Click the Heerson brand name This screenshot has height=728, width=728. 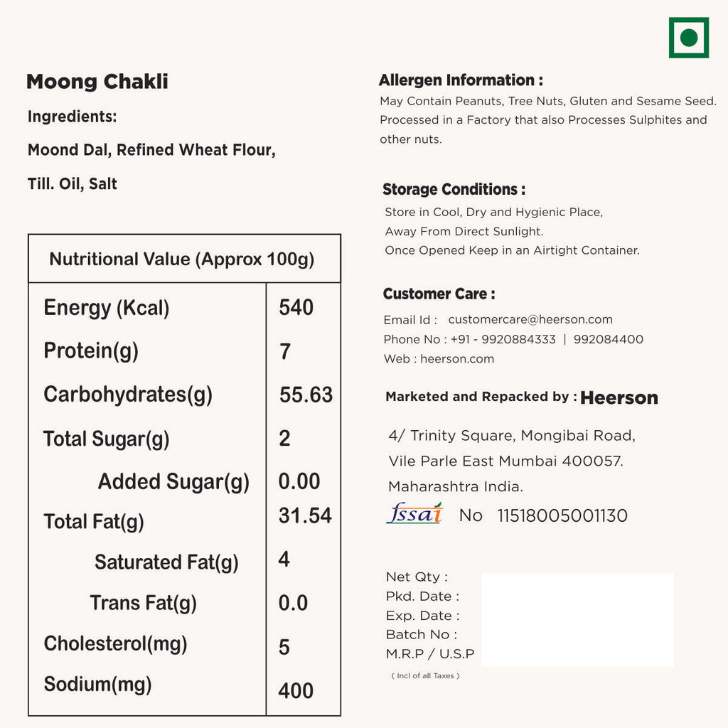pos(619,398)
